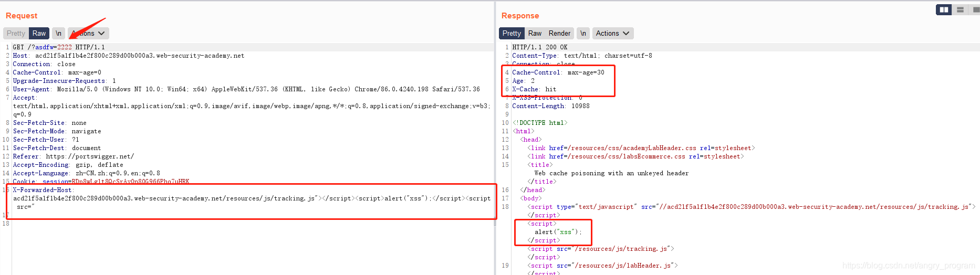Click the Sec-Fetch-Site: none header
Screen dimensions: 980x275
50,123
